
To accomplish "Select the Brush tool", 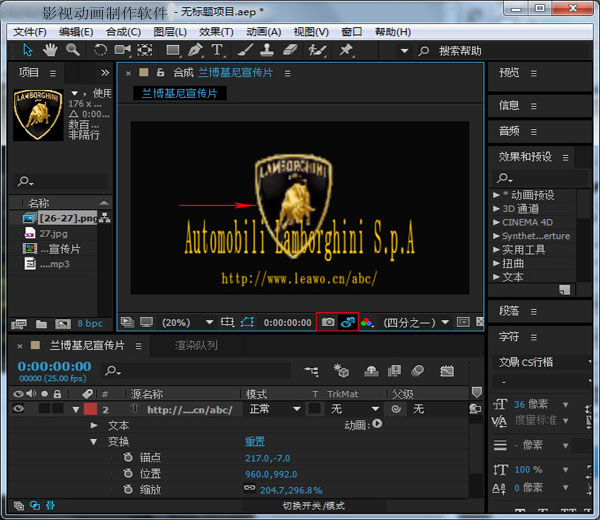I will [x=245, y=50].
